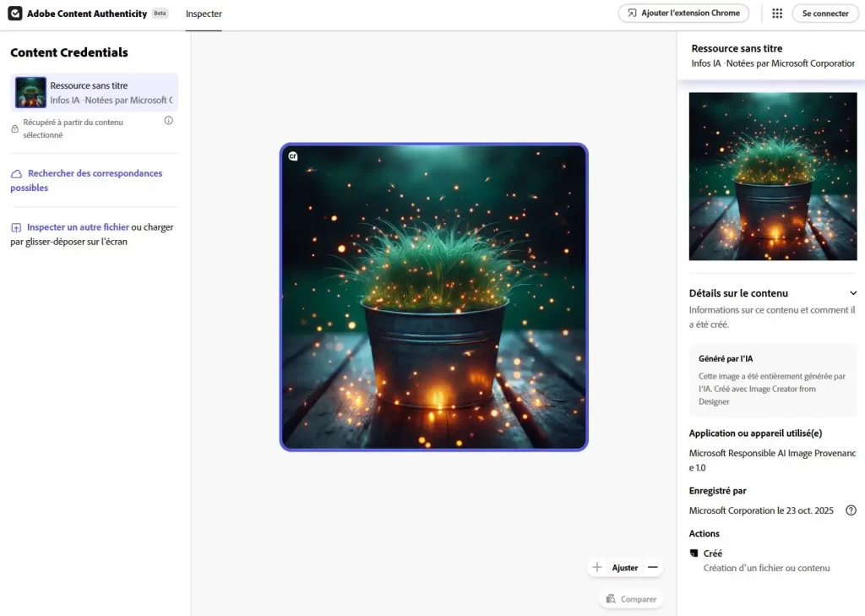Click Ajouter l'extension Chrome button
865x616 pixels.
click(683, 14)
